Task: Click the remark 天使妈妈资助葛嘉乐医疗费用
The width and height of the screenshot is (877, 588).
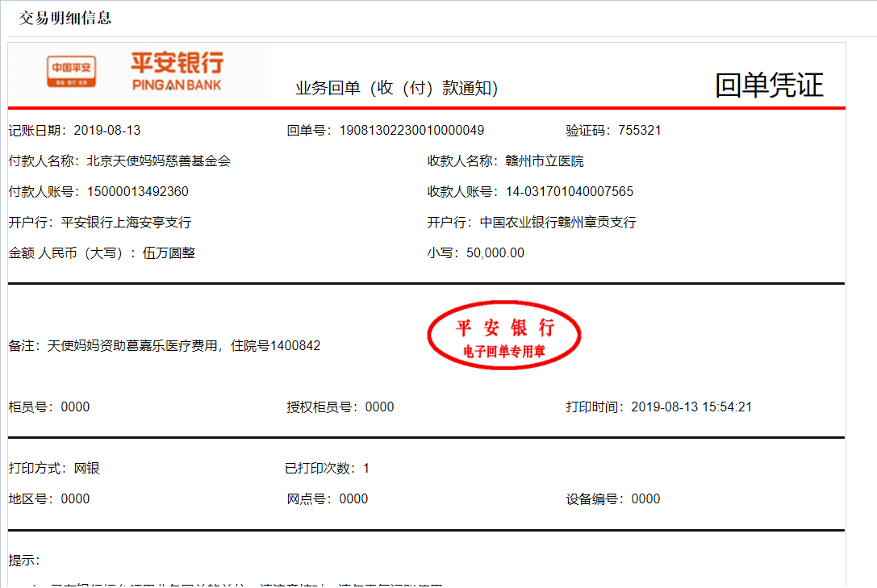Action: [132, 346]
